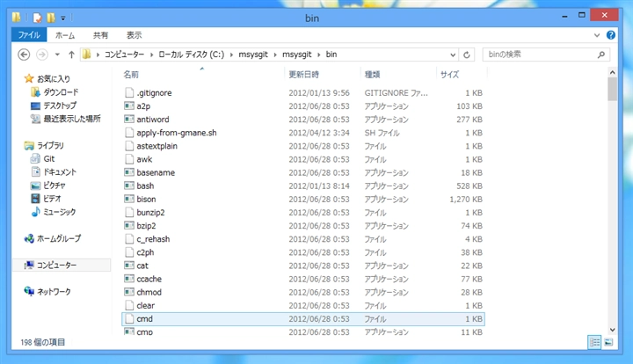Select ライブラリ in the navigation pane
This screenshot has height=364, width=633.
pyautogui.click(x=50, y=146)
